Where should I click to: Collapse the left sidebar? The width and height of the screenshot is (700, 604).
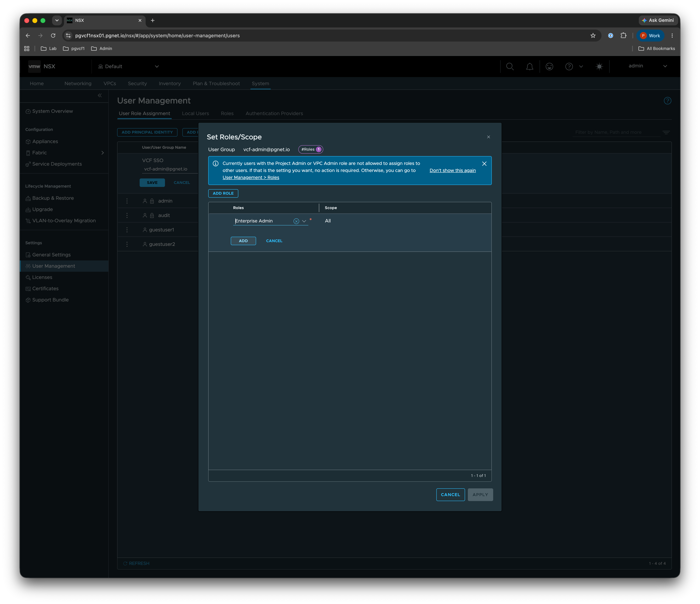(100, 96)
